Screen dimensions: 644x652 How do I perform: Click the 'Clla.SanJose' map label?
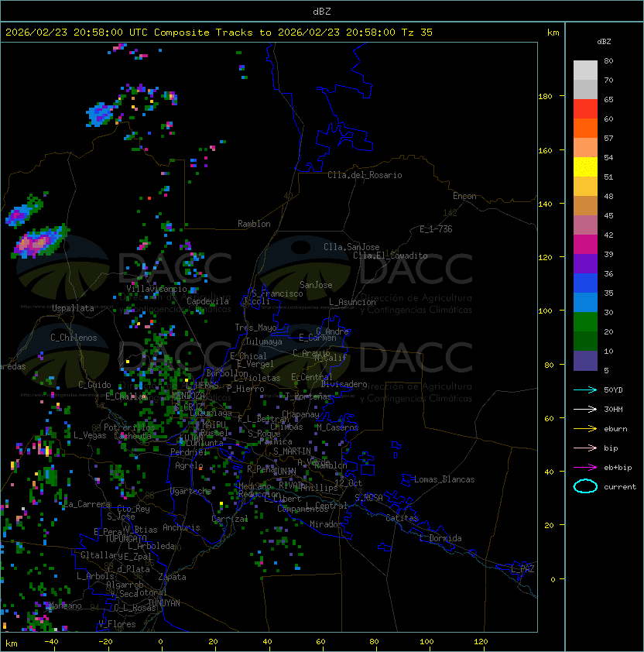pos(351,247)
